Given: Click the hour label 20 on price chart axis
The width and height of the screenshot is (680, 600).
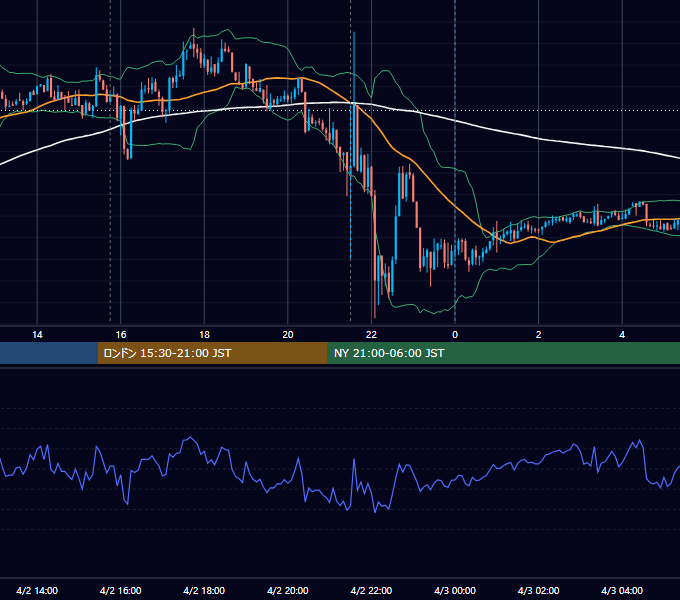Looking at the screenshot, I should 288,335.
